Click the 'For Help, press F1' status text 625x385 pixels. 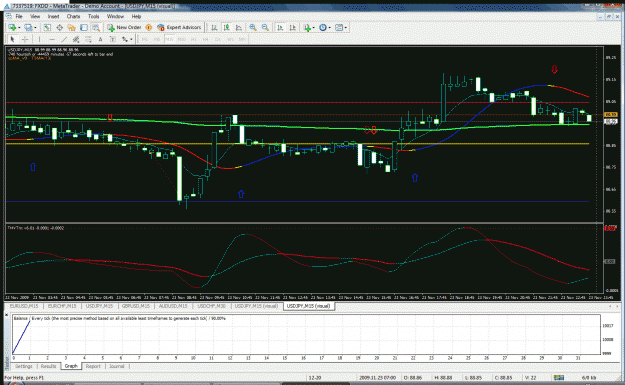(x=24, y=377)
